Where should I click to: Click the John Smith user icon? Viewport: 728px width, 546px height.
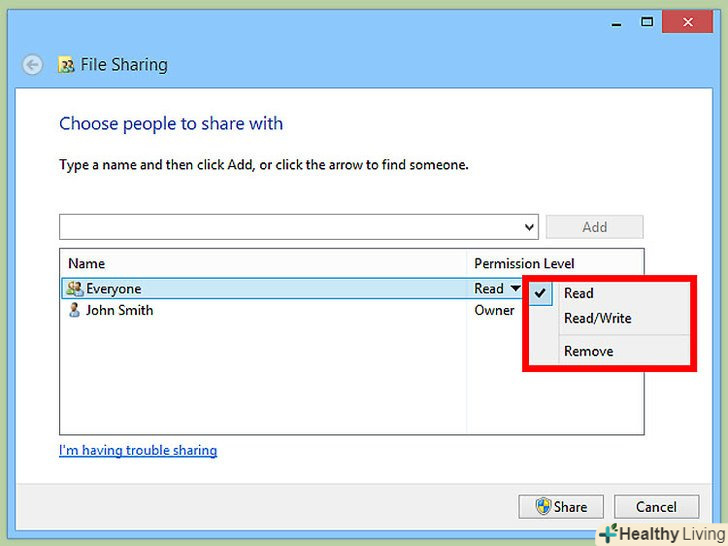click(74, 310)
